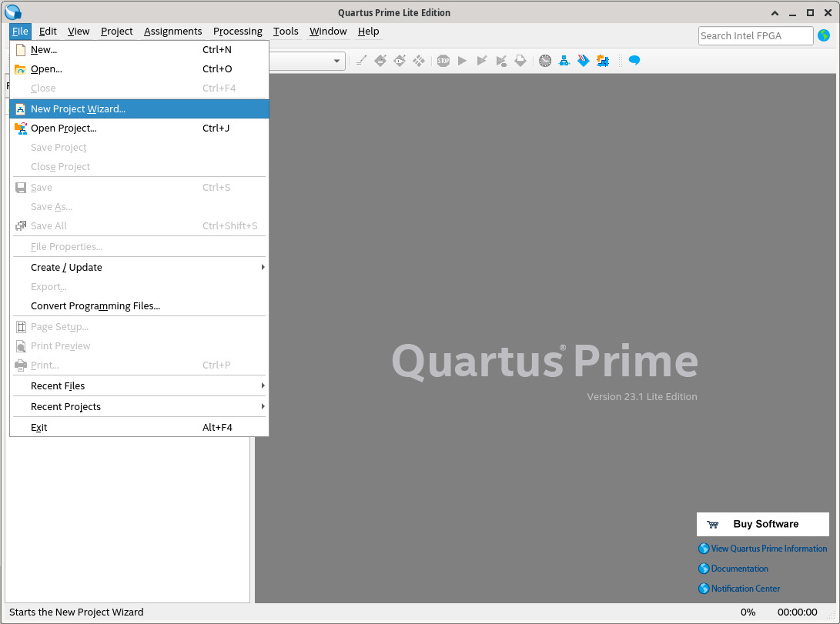Click the 00:00:00 elapsed time in status bar
This screenshot has height=624, width=840.
(x=797, y=612)
